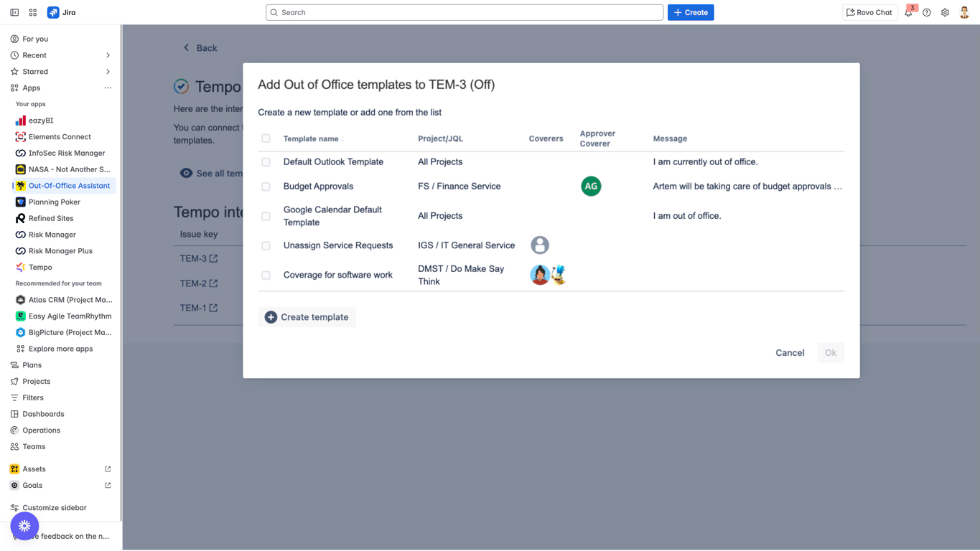Open the help question mark icon
Viewport: 980px width, 551px height.
pyautogui.click(x=927, y=13)
